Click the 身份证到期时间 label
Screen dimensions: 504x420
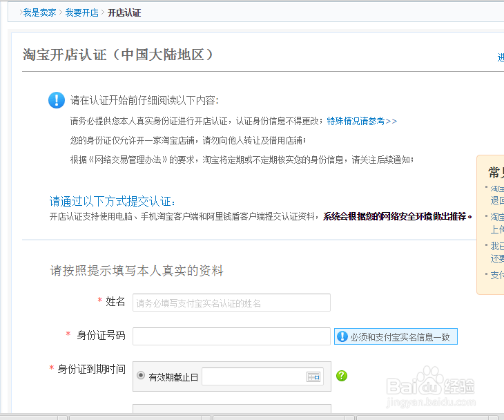[92, 369]
